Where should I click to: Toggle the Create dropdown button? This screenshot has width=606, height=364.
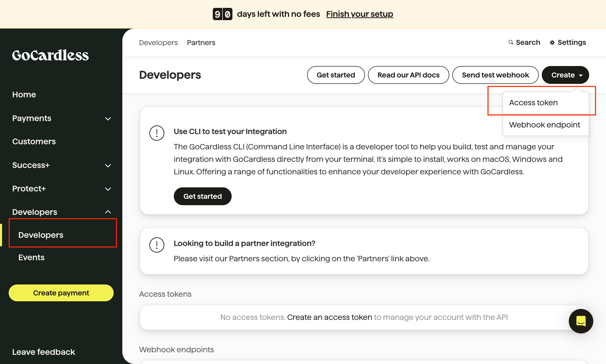click(565, 75)
